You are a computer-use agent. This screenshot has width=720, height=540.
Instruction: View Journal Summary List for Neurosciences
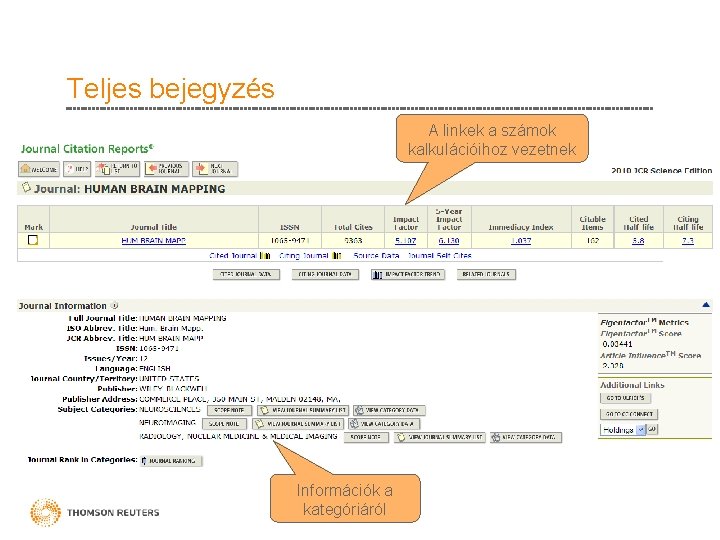(303, 410)
